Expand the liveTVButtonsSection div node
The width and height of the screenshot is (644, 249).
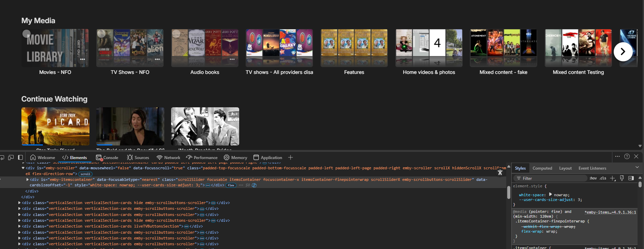pyautogui.click(x=19, y=226)
